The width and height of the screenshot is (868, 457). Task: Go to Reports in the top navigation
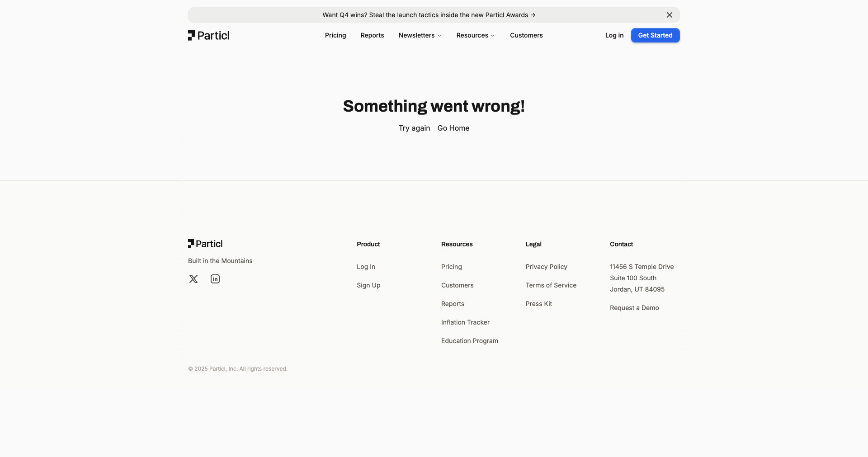point(372,35)
